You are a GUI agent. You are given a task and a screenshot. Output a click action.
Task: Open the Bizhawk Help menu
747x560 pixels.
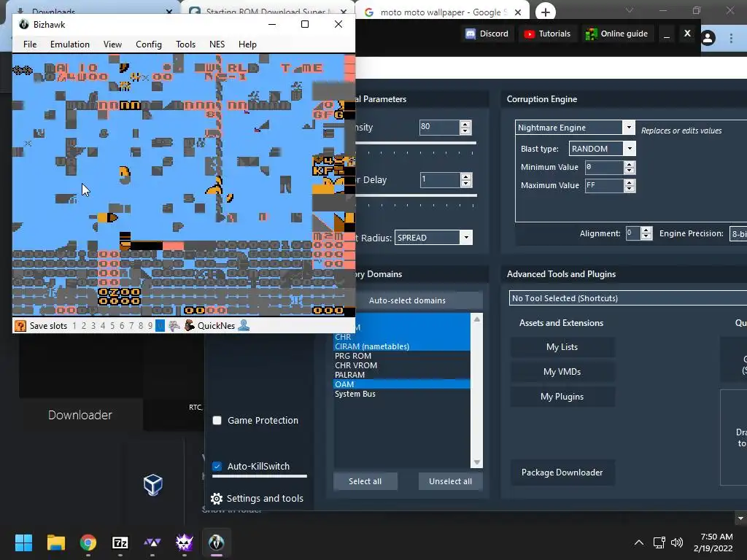pyautogui.click(x=247, y=44)
